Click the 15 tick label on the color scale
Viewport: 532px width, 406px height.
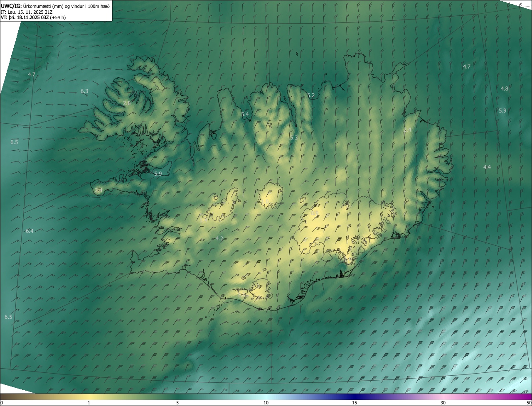(355, 403)
